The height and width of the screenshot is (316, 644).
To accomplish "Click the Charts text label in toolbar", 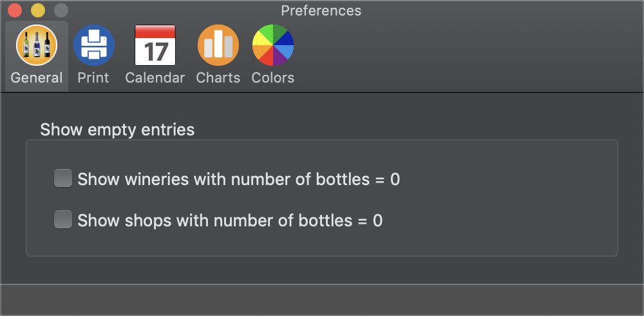I will [218, 78].
